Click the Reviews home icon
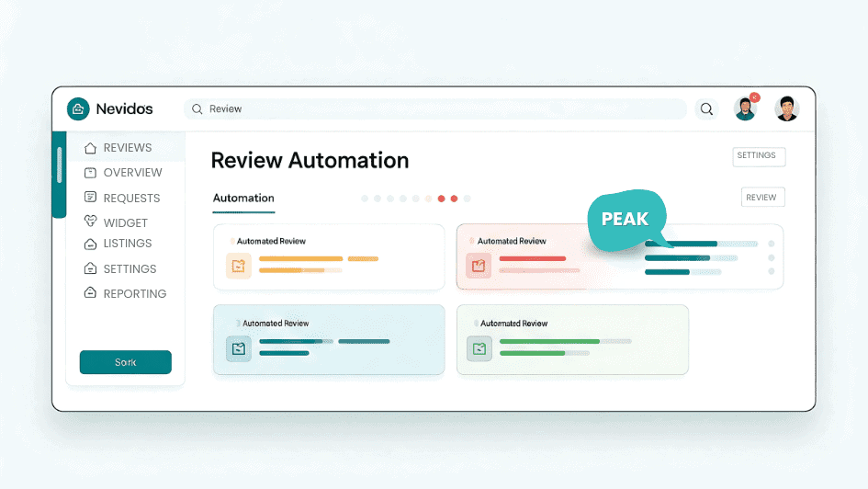The height and width of the screenshot is (489, 868). [x=90, y=148]
